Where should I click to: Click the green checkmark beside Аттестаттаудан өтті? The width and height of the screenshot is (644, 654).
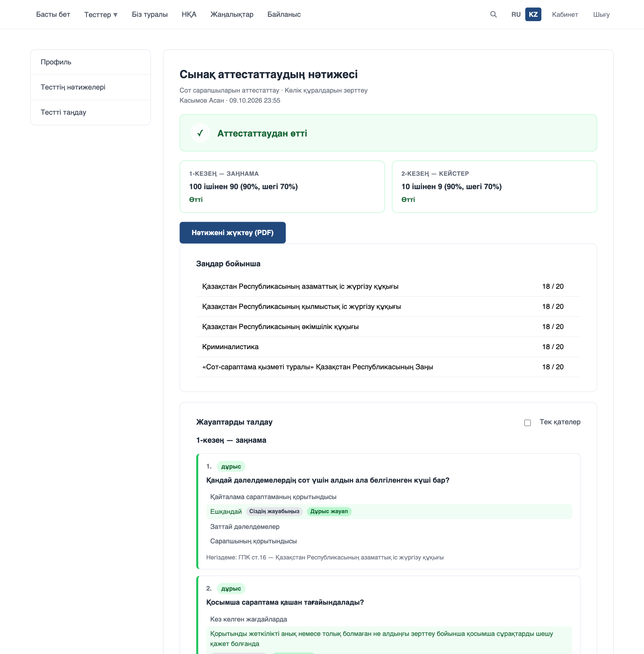pyautogui.click(x=200, y=133)
